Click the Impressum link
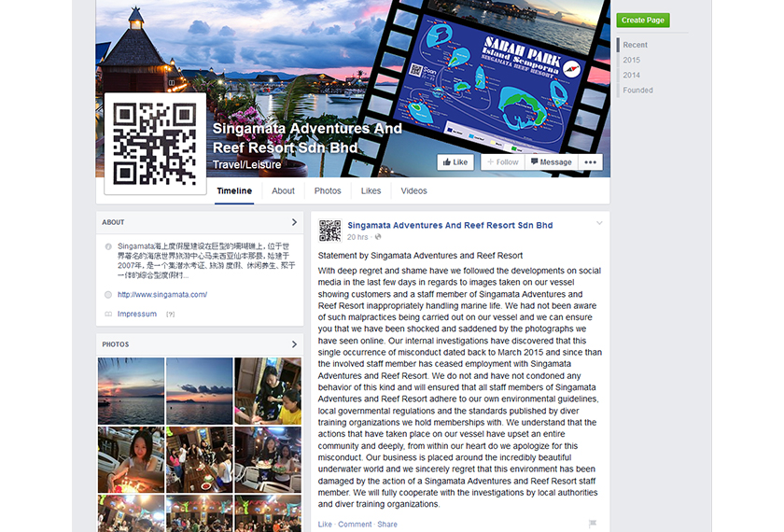Screen dimensions: 784x532 click(137, 314)
